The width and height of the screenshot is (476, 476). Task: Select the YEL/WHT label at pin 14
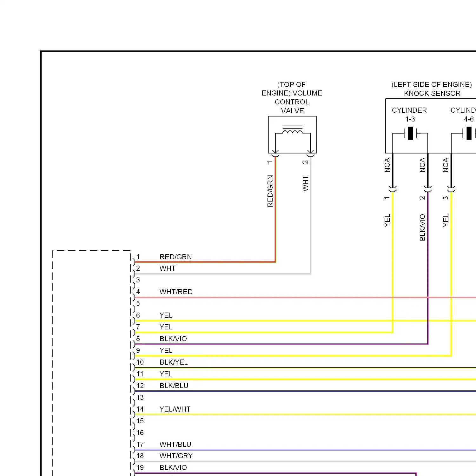[175, 409]
